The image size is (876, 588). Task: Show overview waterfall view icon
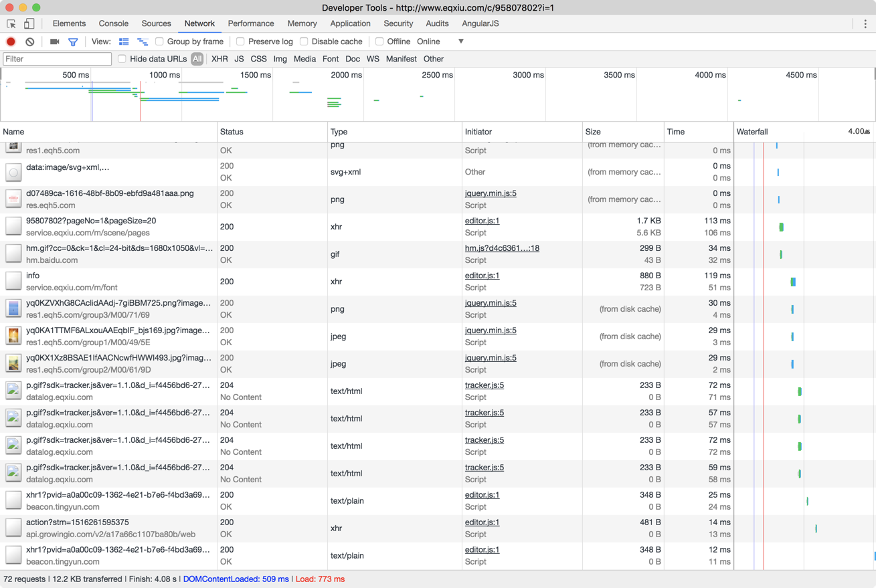click(x=143, y=41)
